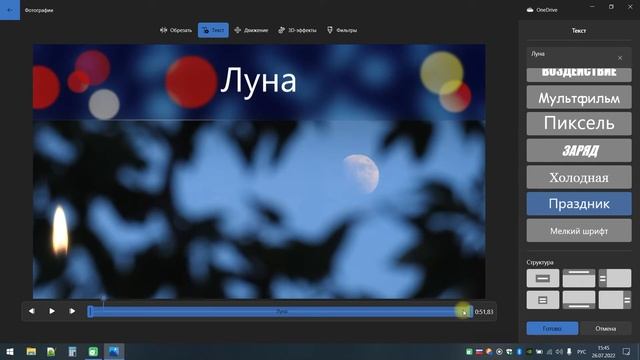This screenshot has width=640, height=360.
Task: Open the Windows Start menu
Action: [x=10, y=351]
